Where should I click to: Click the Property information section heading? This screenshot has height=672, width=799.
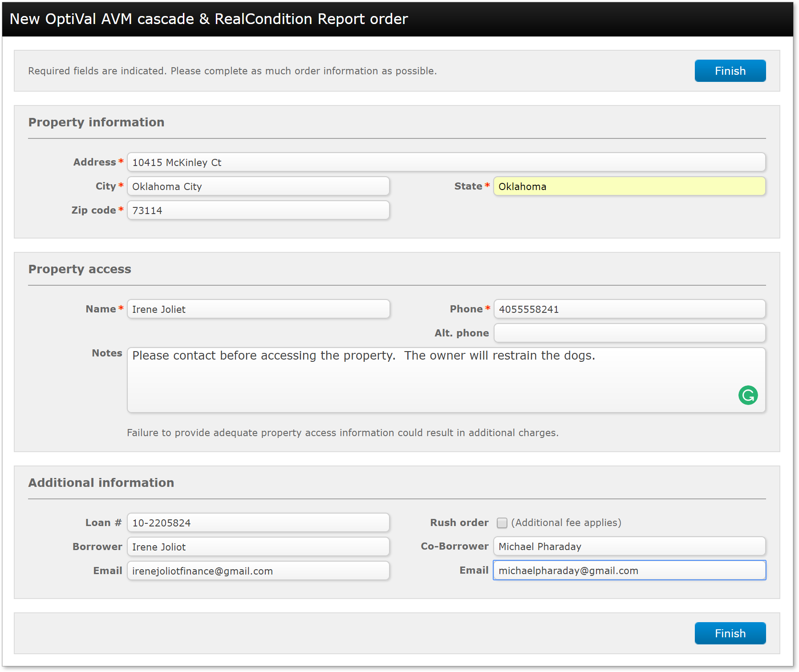pyautogui.click(x=96, y=122)
